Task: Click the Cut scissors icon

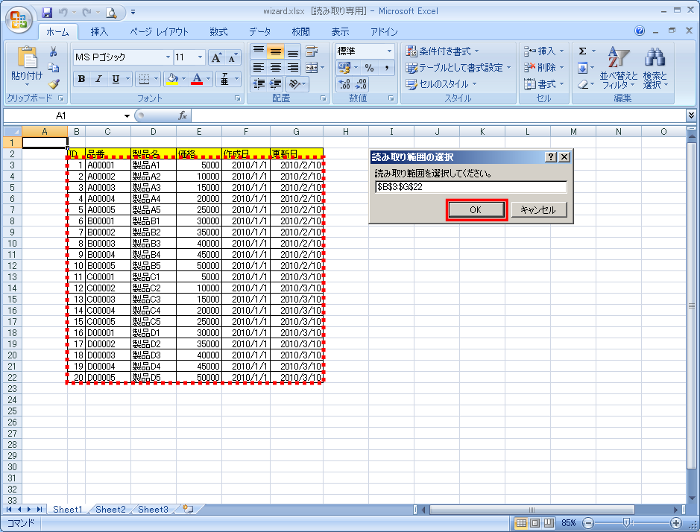Action: pyautogui.click(x=54, y=52)
